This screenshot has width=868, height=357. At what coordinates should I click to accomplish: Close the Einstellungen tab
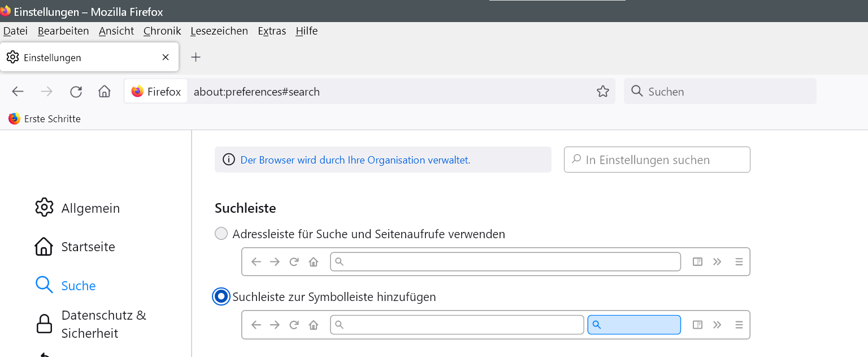[166, 57]
